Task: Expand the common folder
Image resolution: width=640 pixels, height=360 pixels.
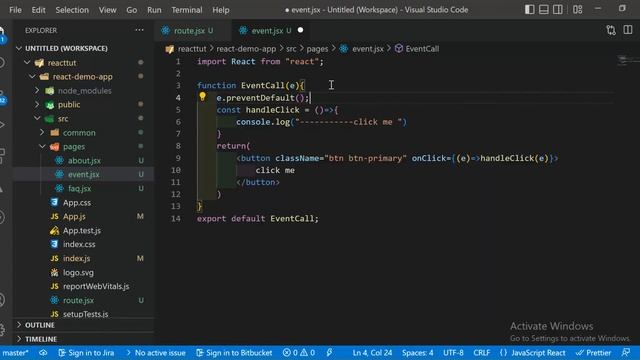Action: point(78,133)
